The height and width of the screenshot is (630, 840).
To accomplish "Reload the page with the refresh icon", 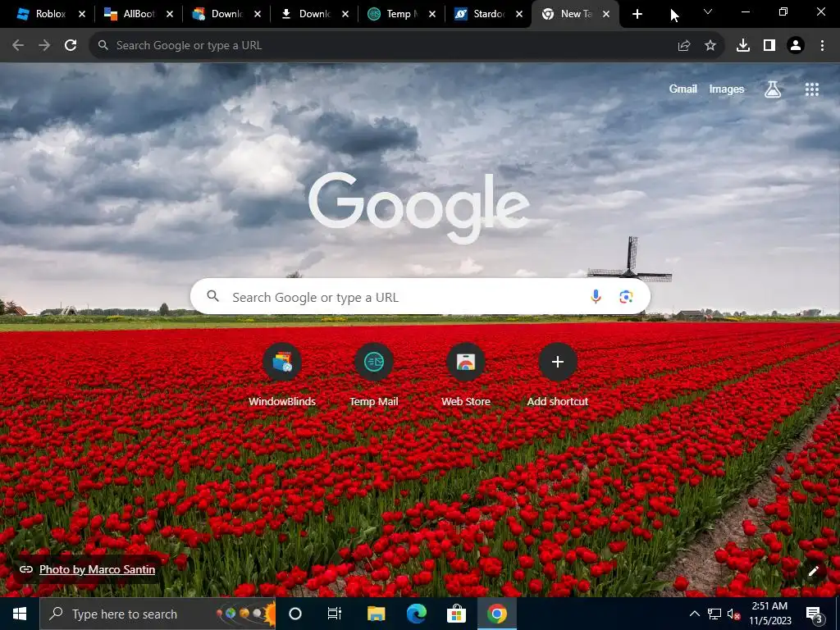I will [71, 46].
